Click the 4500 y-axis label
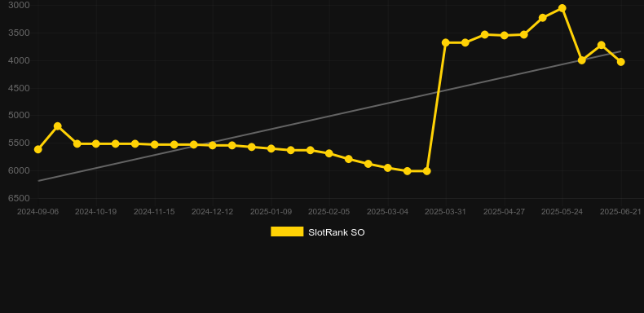This screenshot has height=313, width=644. click(x=19, y=88)
